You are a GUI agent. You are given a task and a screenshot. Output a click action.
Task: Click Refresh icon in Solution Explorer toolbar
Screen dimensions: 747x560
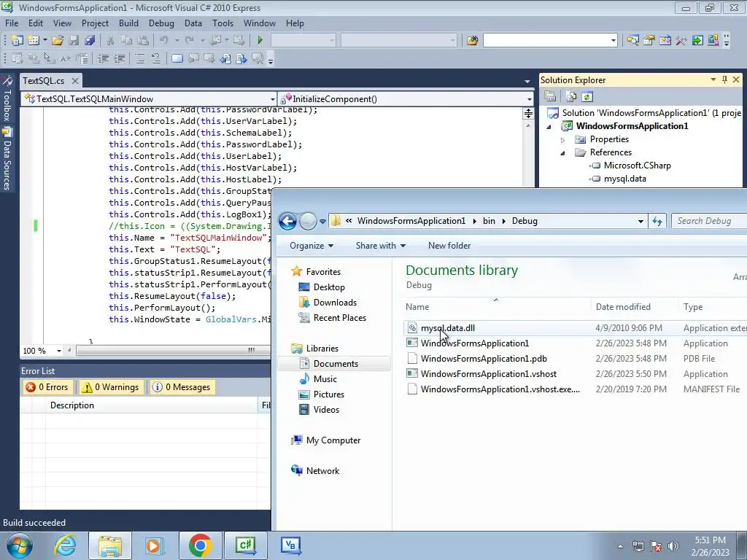coord(587,97)
